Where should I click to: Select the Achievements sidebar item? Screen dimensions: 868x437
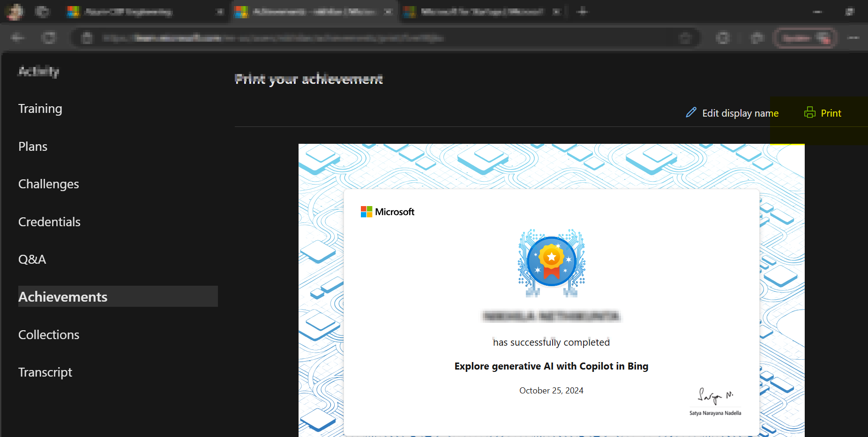[x=118, y=296]
